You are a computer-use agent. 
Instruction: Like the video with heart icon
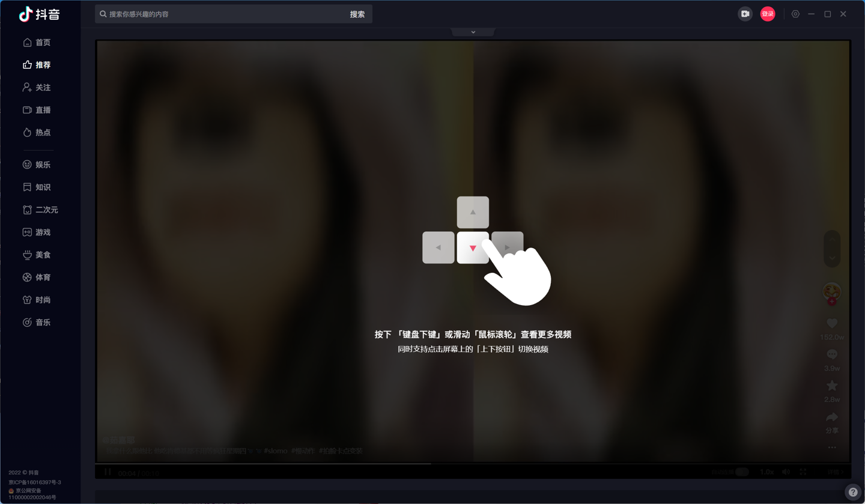pos(832,324)
